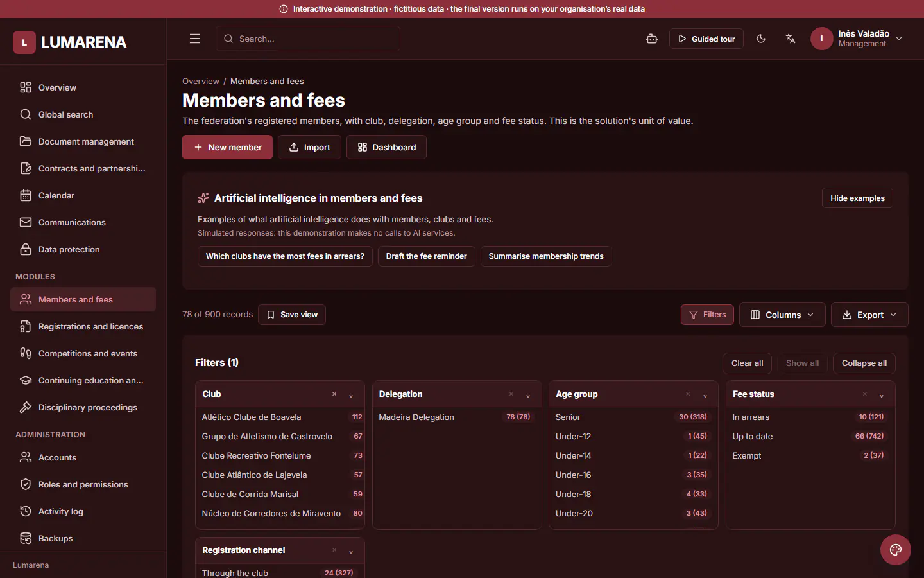This screenshot has width=924, height=578.
Task: Toggle the sidebar hamburger menu
Action: [195, 39]
